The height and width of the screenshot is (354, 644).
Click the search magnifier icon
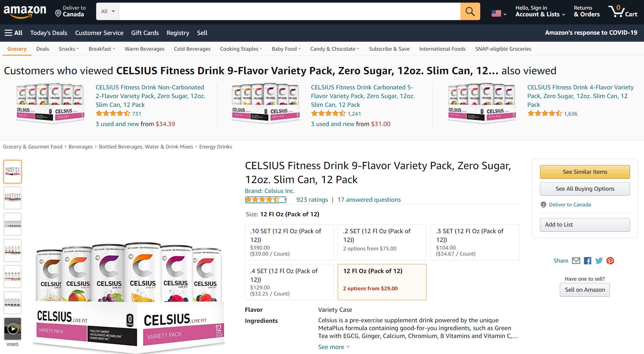pos(469,11)
